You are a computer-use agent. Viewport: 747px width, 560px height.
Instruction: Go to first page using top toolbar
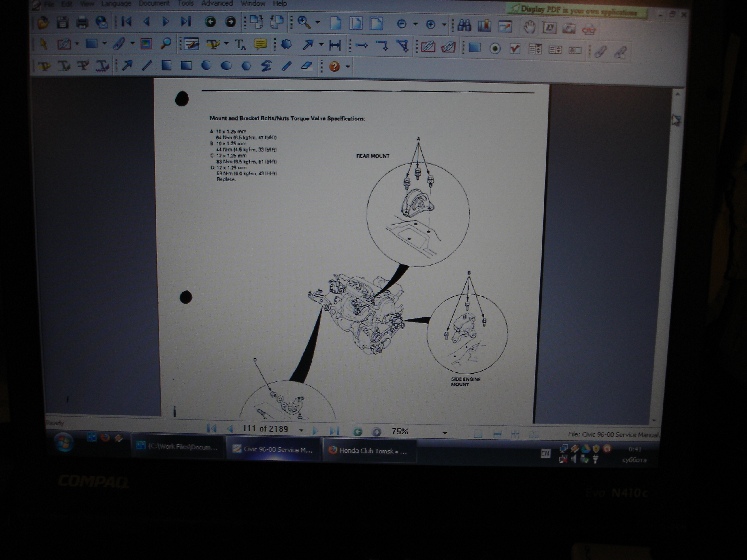127,22
